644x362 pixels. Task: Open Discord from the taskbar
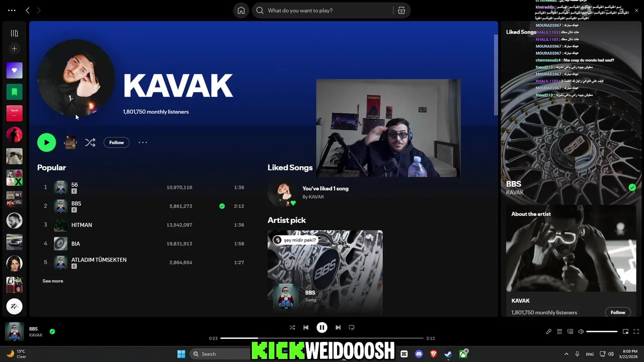tap(419, 354)
